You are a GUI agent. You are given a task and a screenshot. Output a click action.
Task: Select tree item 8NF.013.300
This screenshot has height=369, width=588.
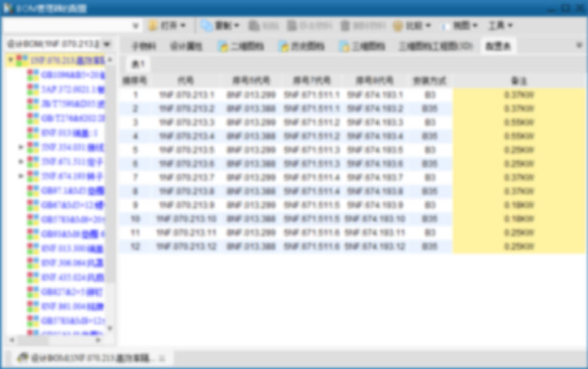click(x=72, y=248)
